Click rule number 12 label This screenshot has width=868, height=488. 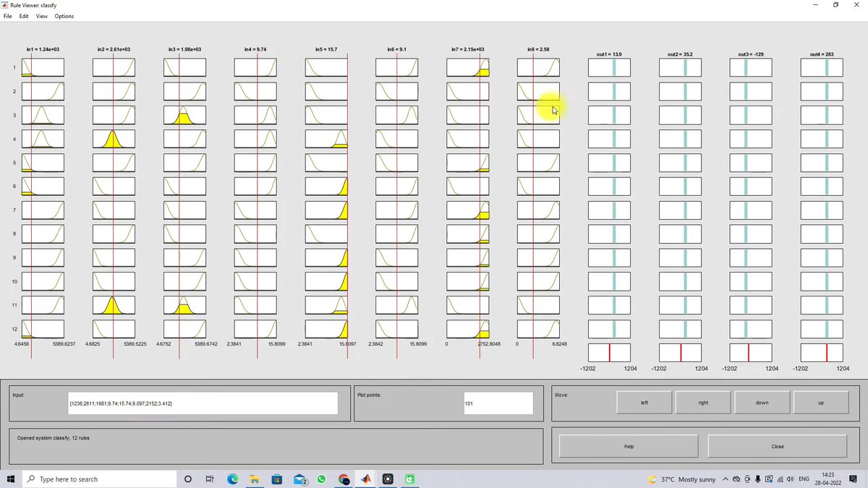point(14,329)
